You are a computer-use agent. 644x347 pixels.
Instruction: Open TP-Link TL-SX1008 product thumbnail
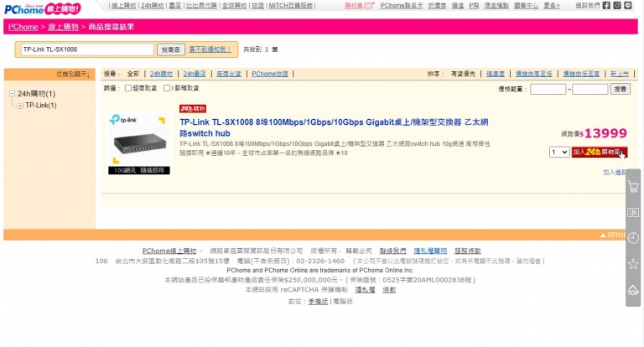point(139,142)
